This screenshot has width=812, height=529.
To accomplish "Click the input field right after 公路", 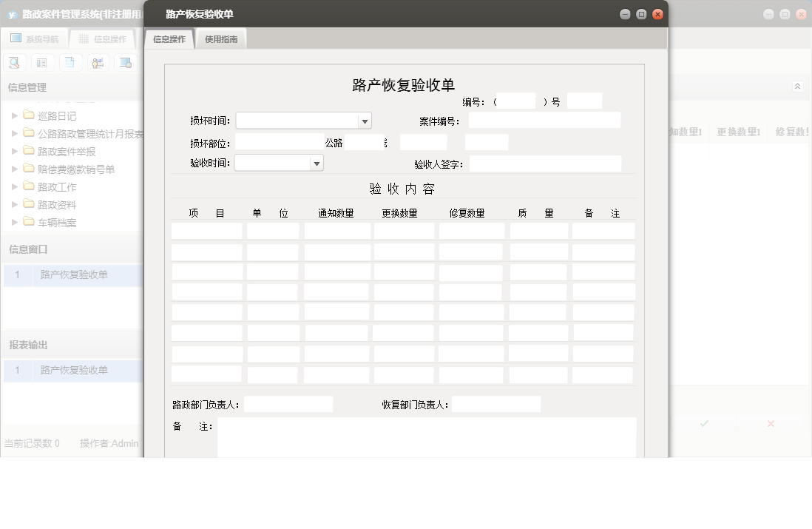I will (x=365, y=142).
